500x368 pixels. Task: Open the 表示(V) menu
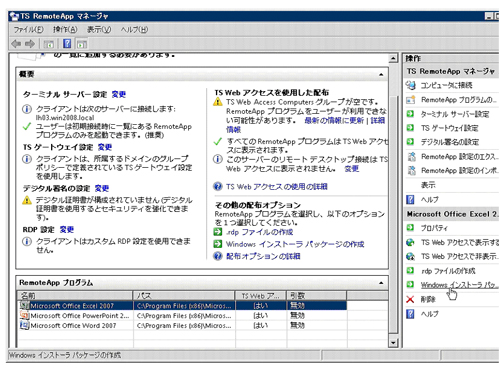tap(99, 30)
